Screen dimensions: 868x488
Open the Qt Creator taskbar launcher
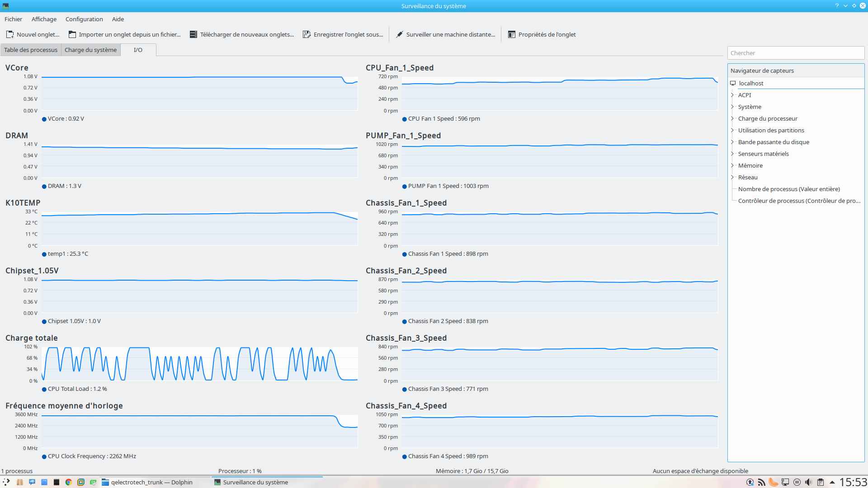point(93,482)
